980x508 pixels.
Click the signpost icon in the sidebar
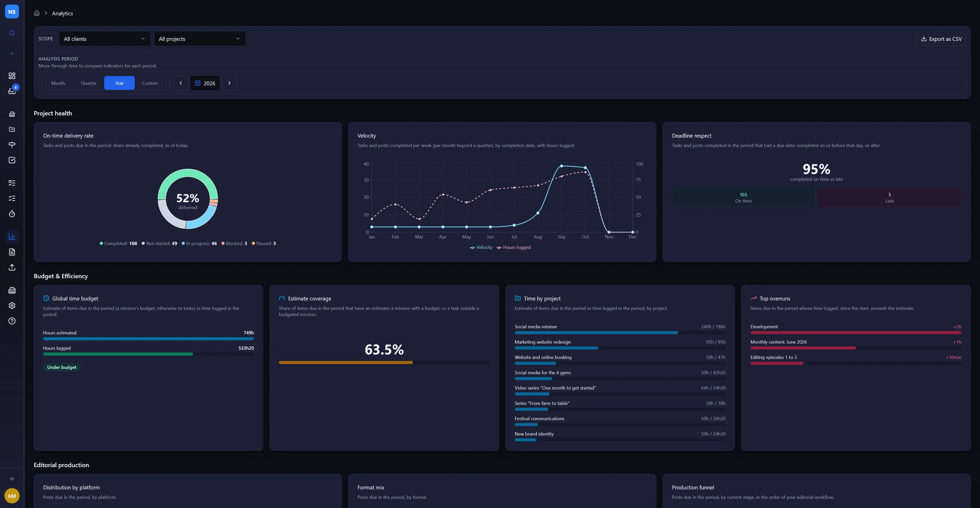coord(12,144)
